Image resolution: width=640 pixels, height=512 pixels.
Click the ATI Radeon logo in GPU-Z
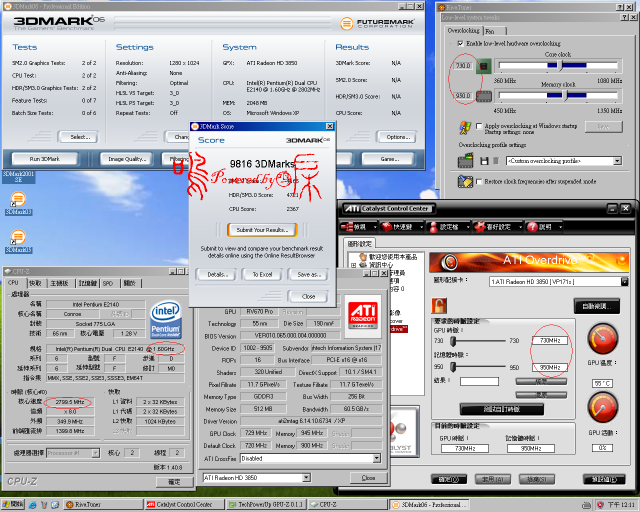(362, 316)
